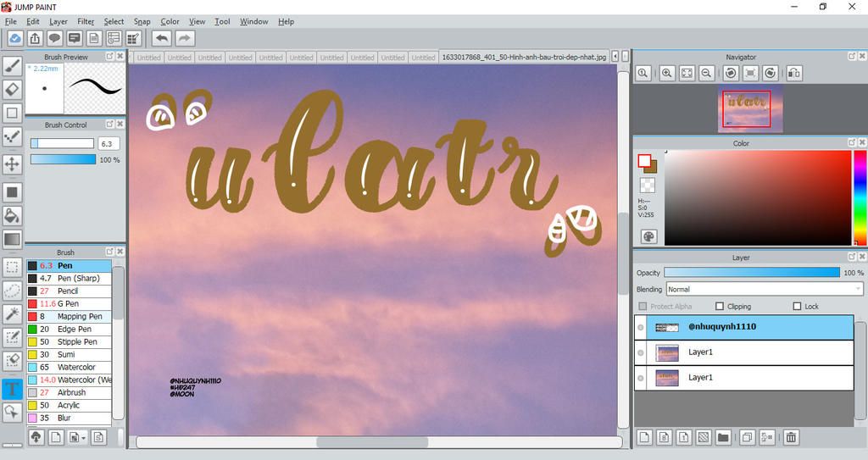Toggle visibility of bottom Layer1
Screen dimensions: 868x460
point(641,379)
